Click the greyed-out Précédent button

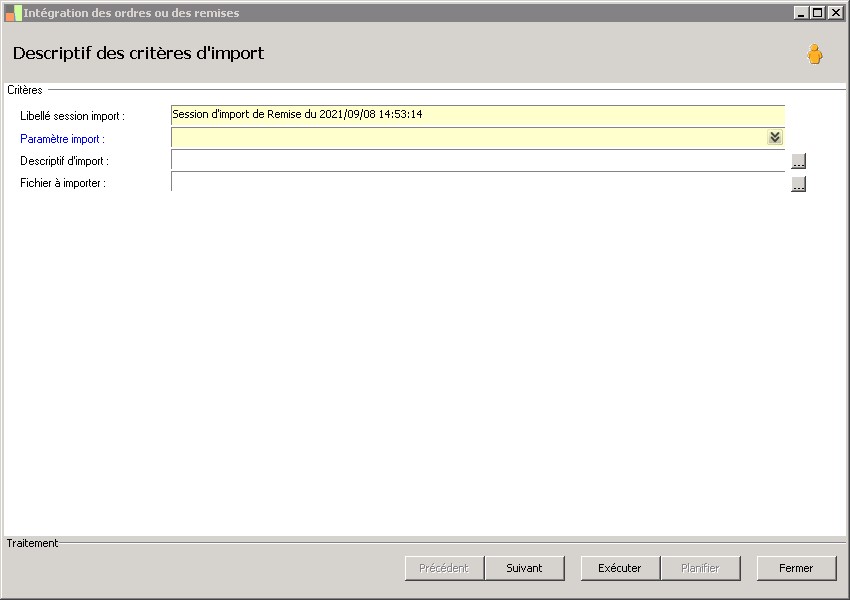[x=444, y=568]
